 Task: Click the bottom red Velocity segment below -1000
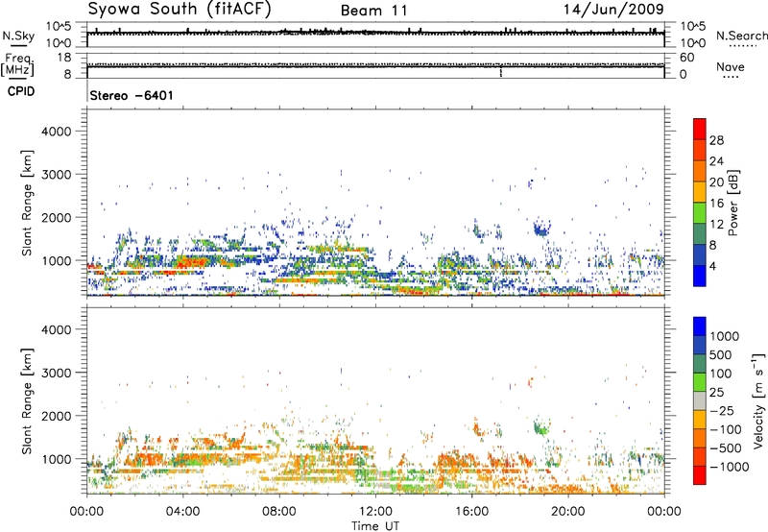700,475
